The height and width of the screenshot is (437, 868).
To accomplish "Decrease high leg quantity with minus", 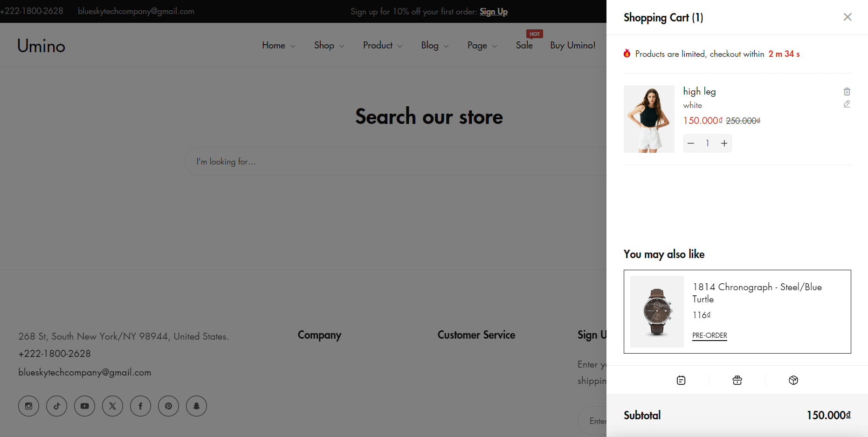I will point(691,143).
